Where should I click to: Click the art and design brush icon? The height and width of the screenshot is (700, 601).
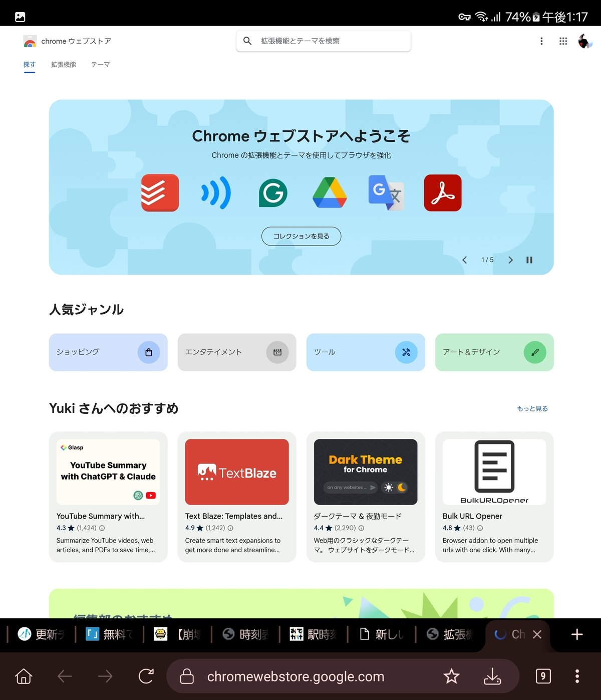535,352
